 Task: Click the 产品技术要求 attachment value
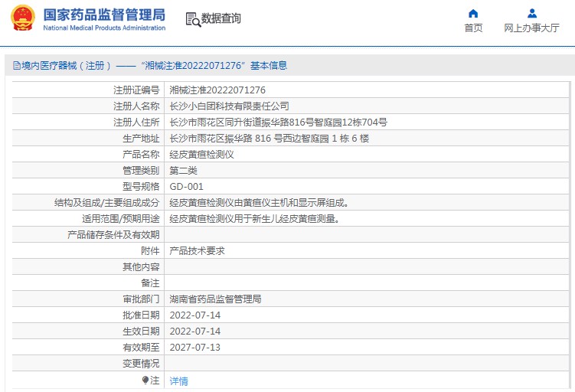coord(197,251)
